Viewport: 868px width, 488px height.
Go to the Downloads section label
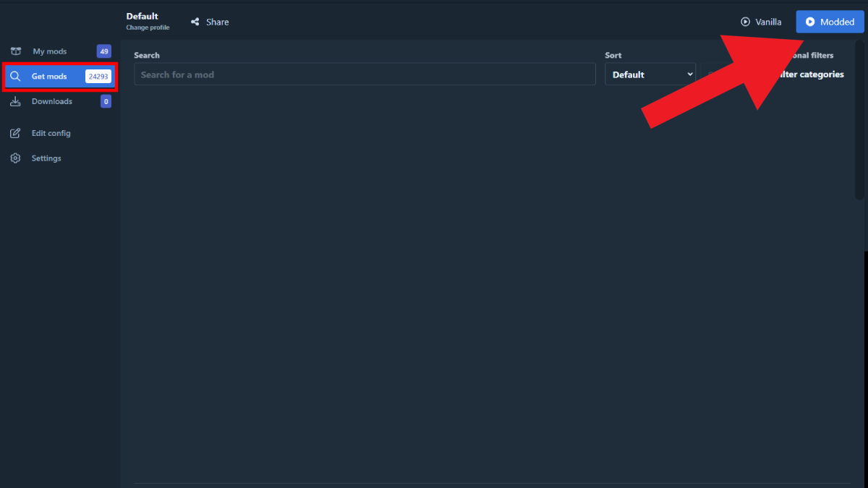pyautogui.click(x=51, y=102)
